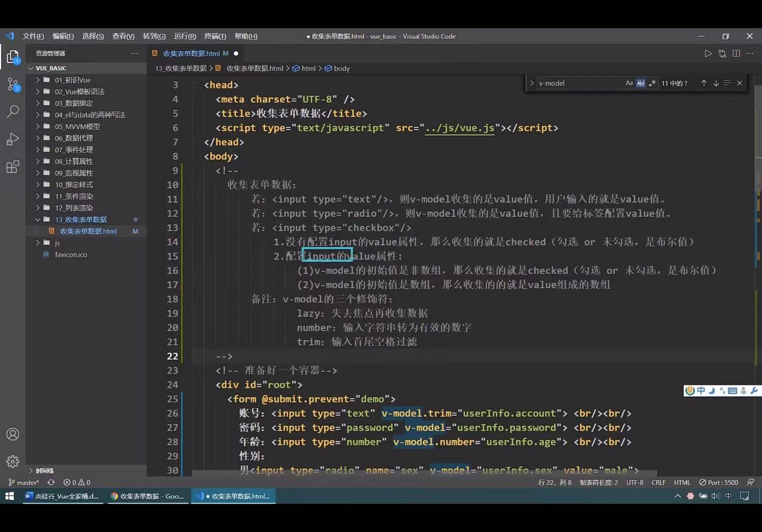The width and height of the screenshot is (762, 532).
Task: Change CRLF end of line sequence
Action: click(x=658, y=482)
